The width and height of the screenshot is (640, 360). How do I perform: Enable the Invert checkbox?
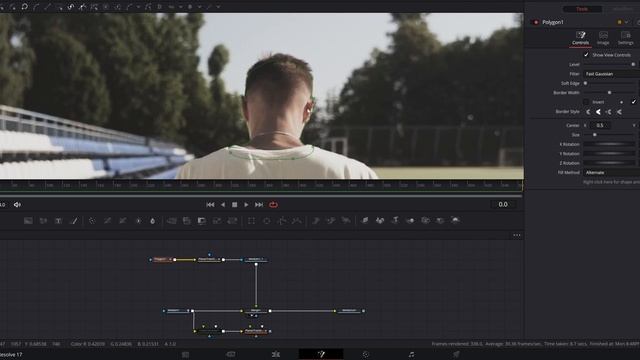[586, 102]
